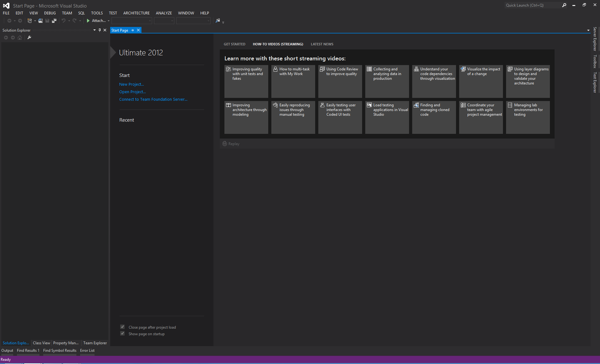Click the New Project... link
600x364 pixels.
point(131,84)
